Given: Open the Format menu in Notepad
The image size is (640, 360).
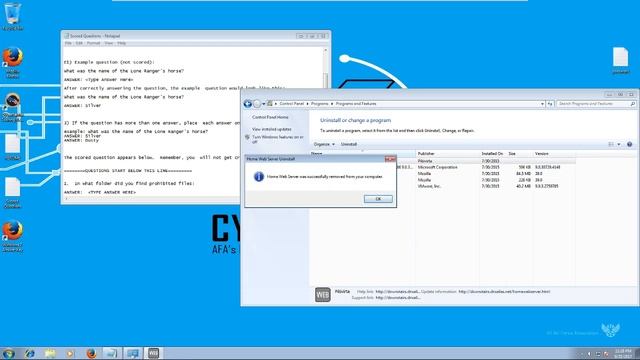Looking at the screenshot, I should (93, 43).
